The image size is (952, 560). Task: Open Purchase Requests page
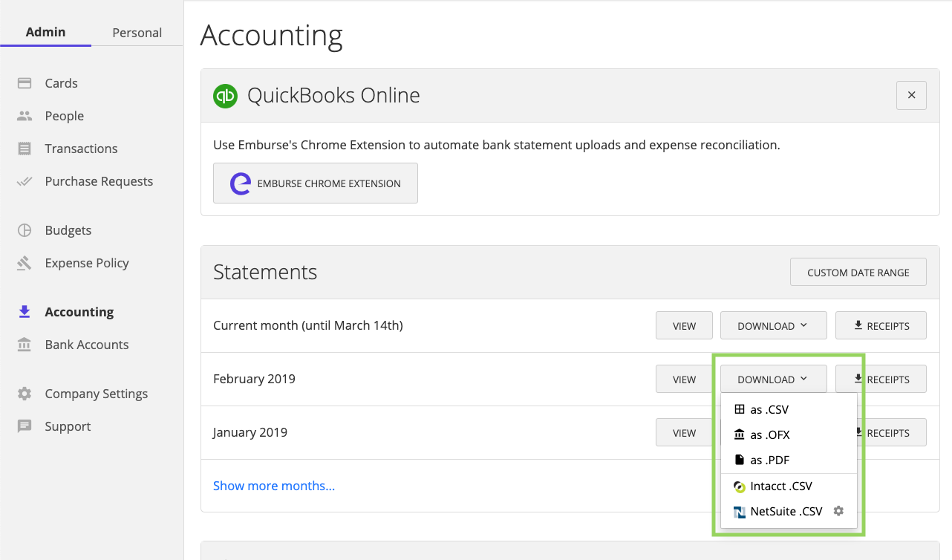[x=99, y=181]
